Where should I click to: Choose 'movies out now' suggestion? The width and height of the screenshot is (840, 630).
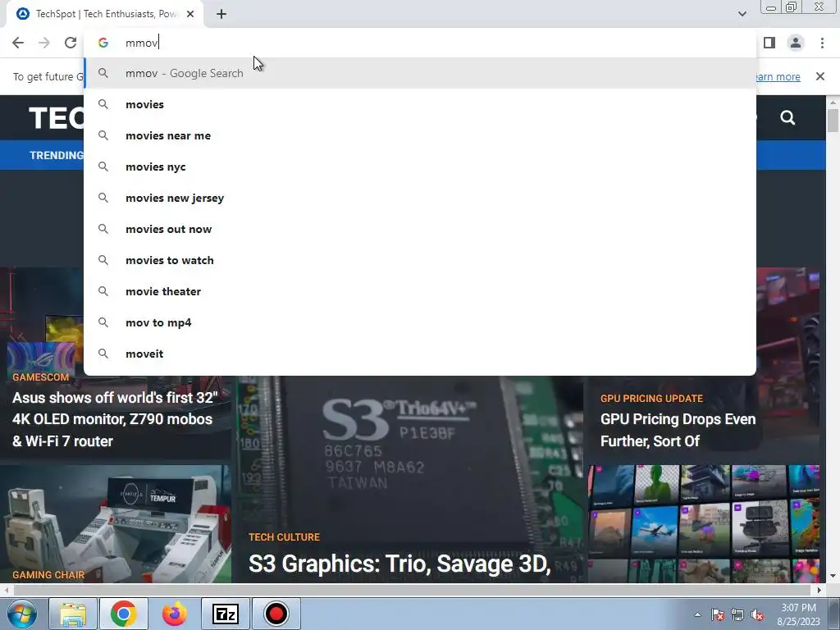(x=420, y=229)
